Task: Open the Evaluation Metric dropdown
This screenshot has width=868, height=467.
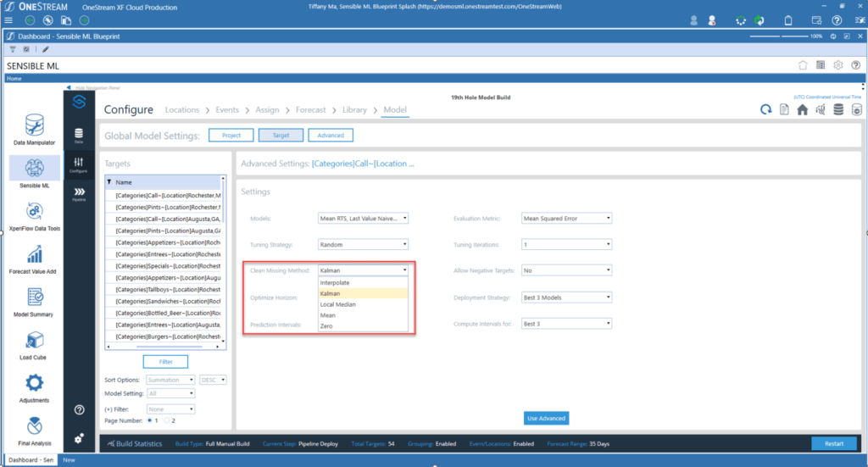Action: pyautogui.click(x=566, y=218)
